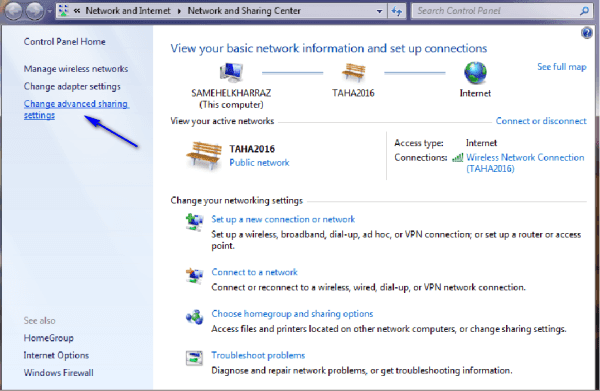Click the Internet globe icon

[x=475, y=73]
